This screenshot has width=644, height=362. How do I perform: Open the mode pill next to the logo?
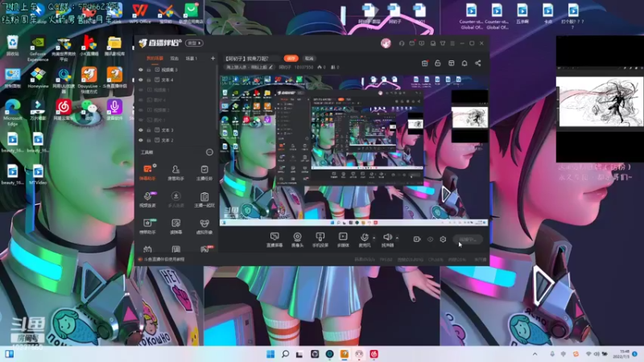point(194,43)
